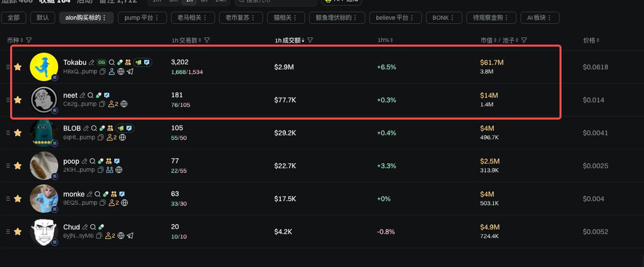
Task: Click the edit pencil next to poop
Action: 84,161
